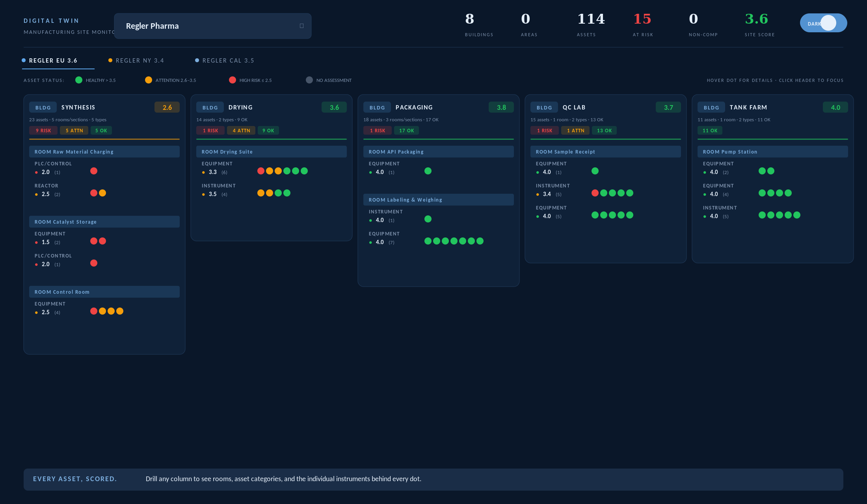
Task: Open the Regler Pharma site dropdown
Action: coord(213,26)
